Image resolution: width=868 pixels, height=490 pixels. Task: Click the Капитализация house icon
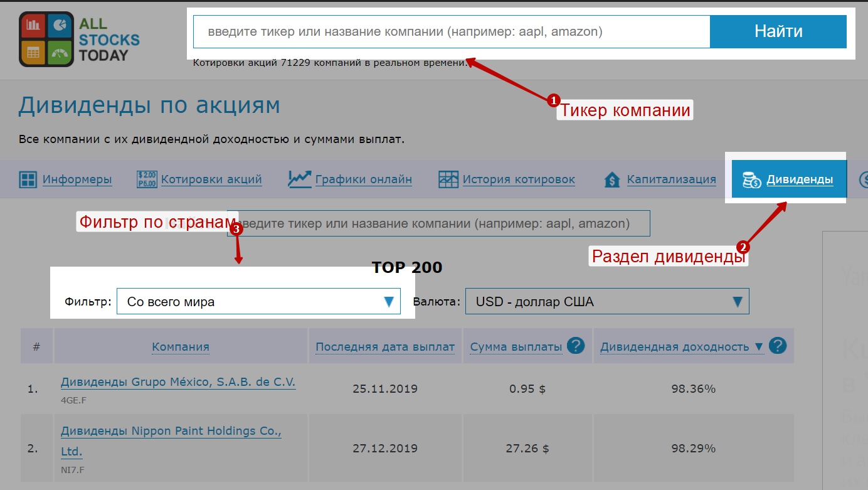612,180
